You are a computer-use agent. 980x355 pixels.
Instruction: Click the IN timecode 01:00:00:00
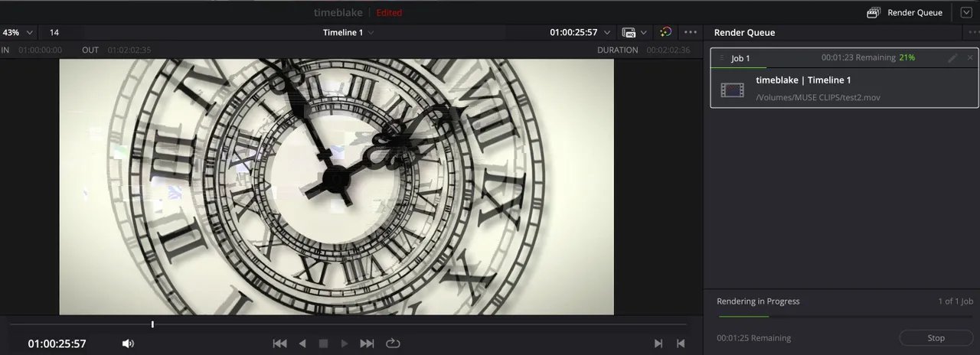41,50
